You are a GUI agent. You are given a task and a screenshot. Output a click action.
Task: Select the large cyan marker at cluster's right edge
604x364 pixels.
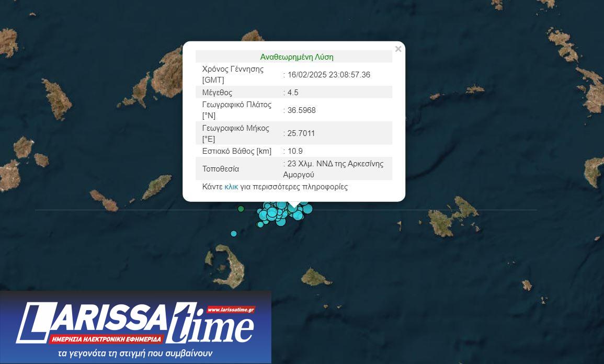[x=307, y=209]
